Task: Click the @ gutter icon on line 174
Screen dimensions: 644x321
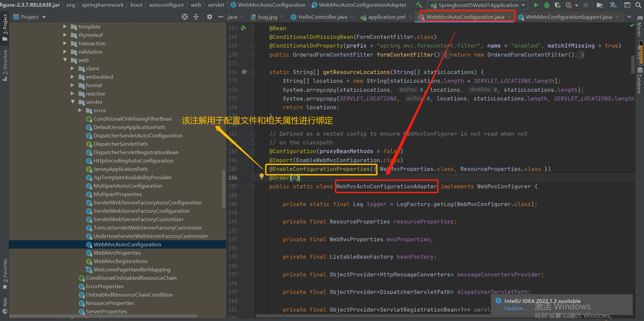Action: click(244, 72)
